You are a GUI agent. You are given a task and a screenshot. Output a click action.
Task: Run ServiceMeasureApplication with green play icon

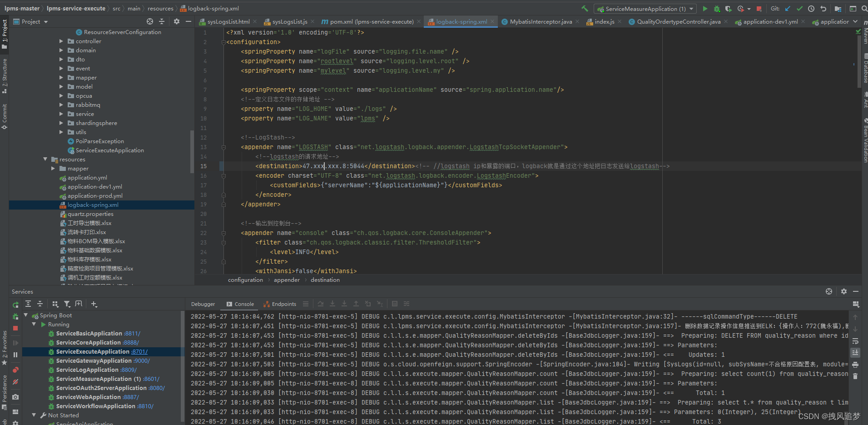click(x=705, y=9)
